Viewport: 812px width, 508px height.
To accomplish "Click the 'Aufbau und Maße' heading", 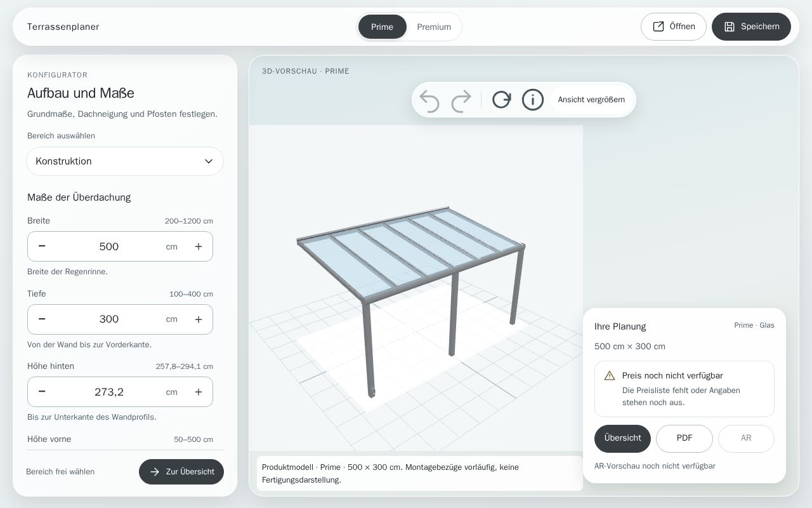I will (81, 93).
